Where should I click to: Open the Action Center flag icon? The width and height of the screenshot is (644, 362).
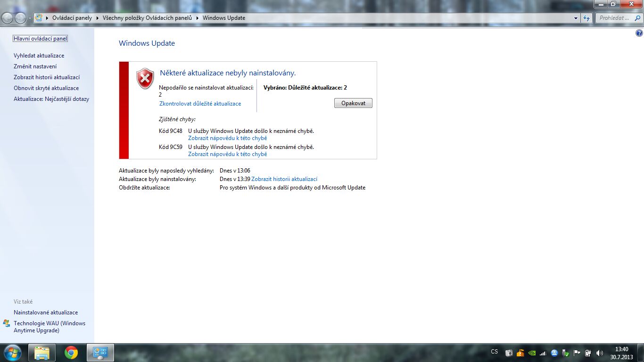pyautogui.click(x=577, y=353)
